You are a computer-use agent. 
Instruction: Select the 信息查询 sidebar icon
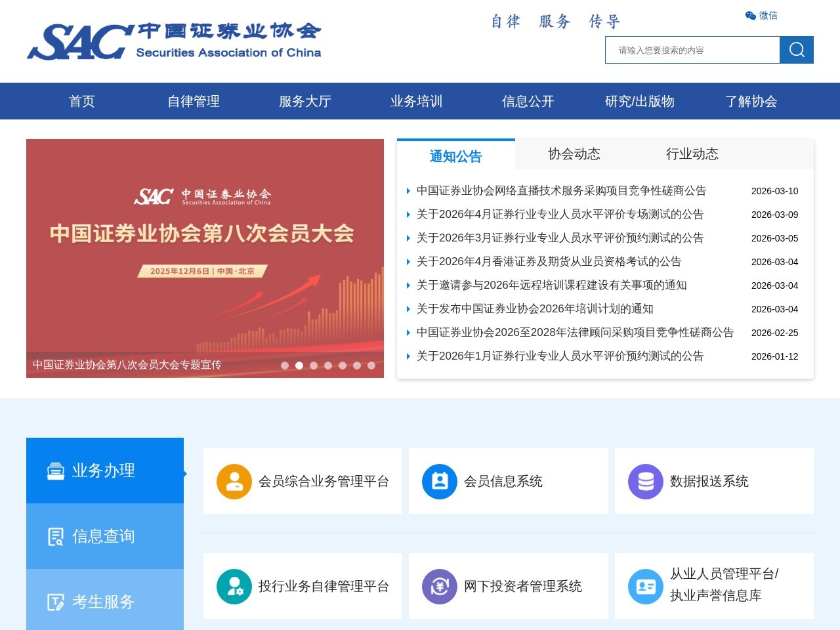tap(54, 536)
